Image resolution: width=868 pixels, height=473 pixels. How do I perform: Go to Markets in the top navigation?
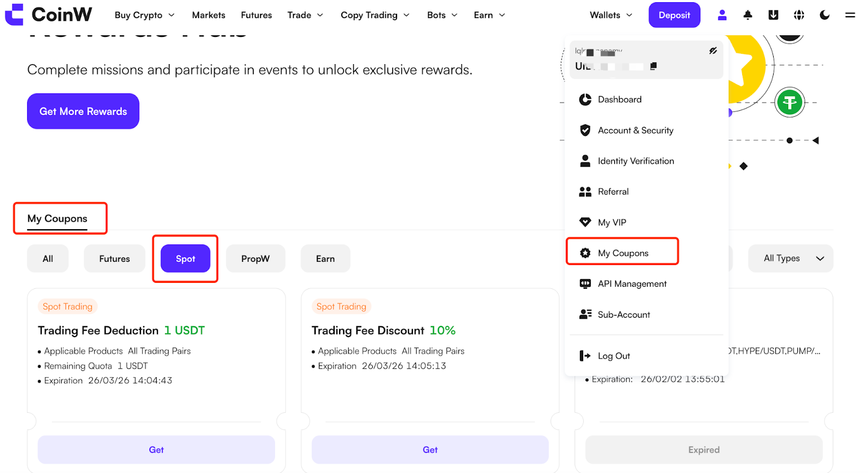pos(208,15)
